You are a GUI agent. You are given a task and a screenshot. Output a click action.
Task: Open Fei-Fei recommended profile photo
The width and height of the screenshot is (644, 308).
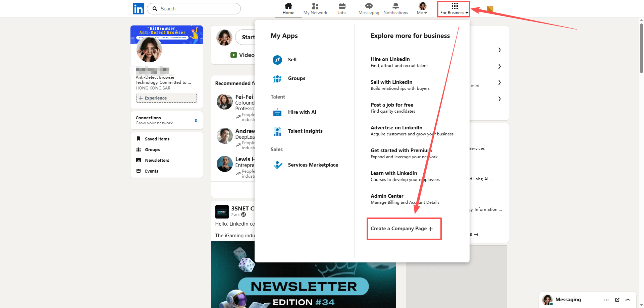[x=225, y=102]
